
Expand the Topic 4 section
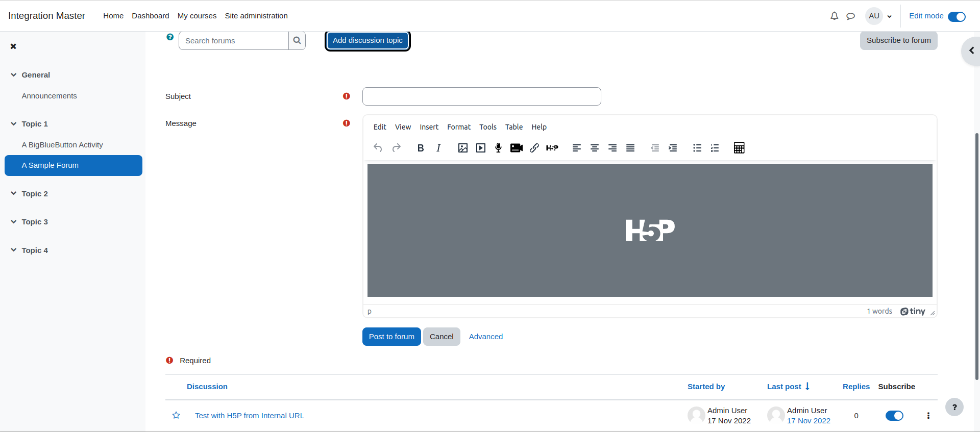[14, 250]
